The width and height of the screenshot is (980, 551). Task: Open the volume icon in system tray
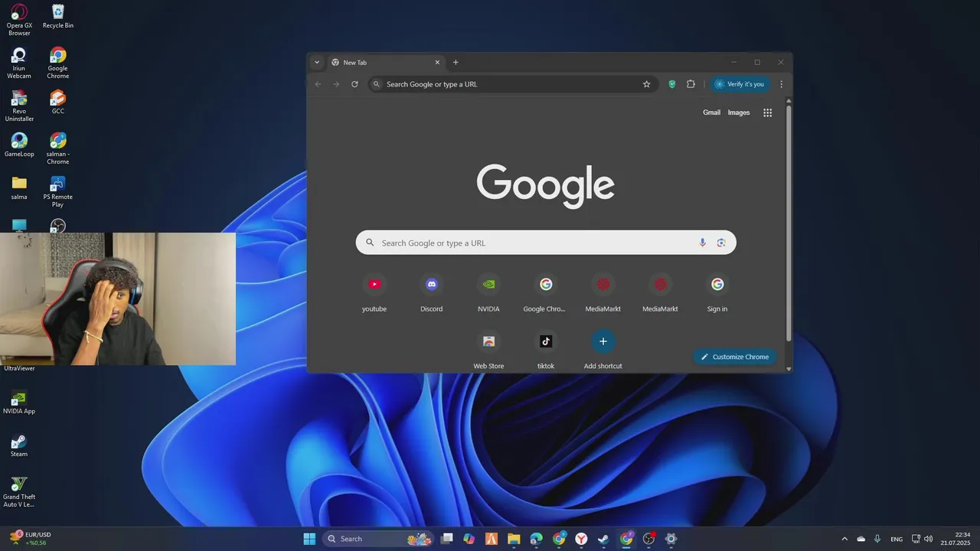[x=929, y=539]
